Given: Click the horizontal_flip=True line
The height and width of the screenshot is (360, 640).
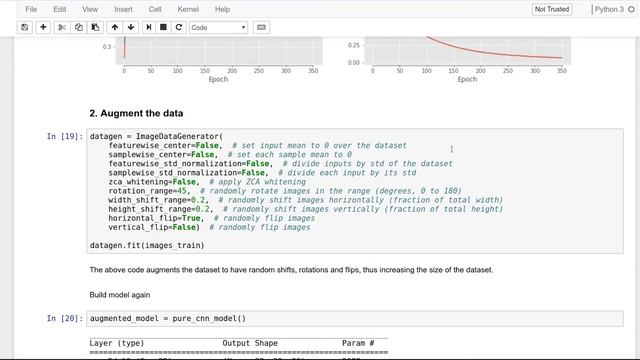Looking at the screenshot, I should click(211, 218).
